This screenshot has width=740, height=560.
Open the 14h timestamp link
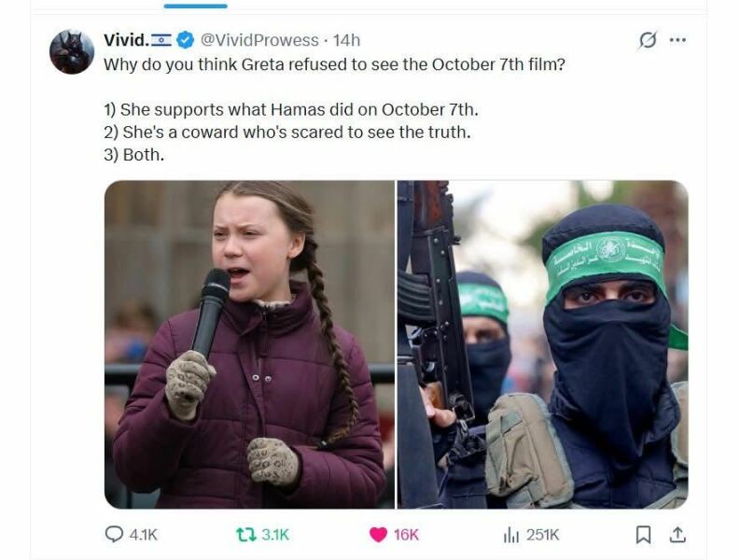[x=346, y=40]
